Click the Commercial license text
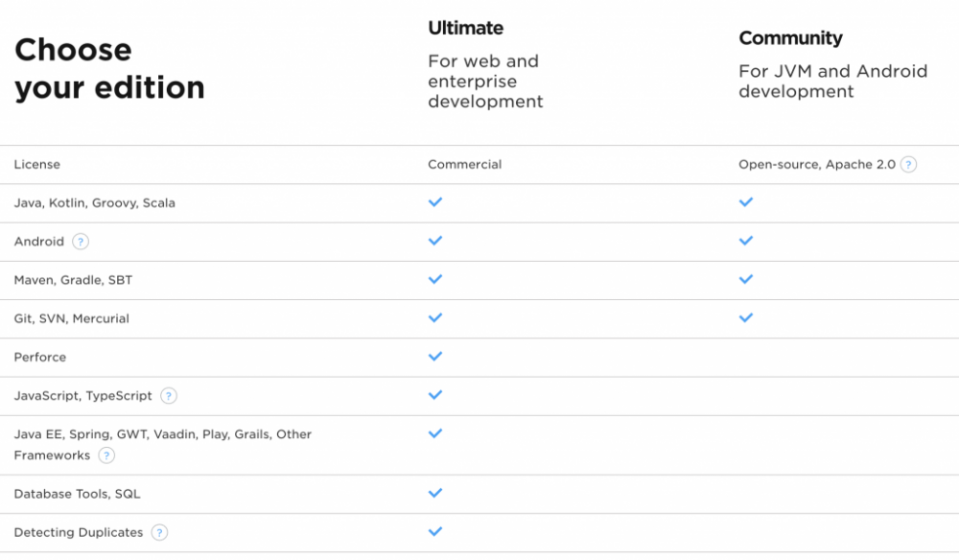Viewport: 959px width, 560px height. pos(464,164)
